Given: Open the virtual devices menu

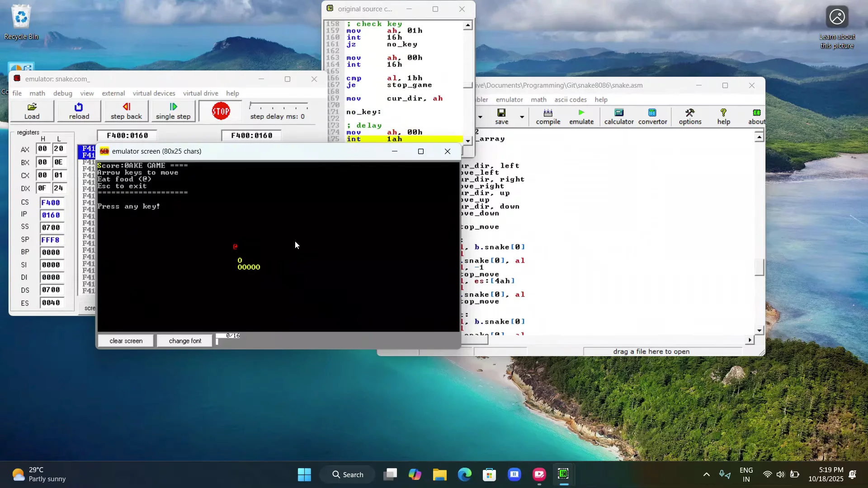Looking at the screenshot, I should (x=154, y=93).
